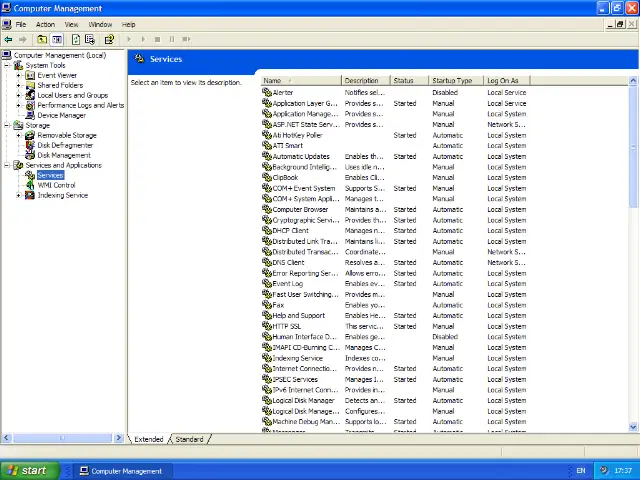Sort services by Description column
This screenshot has height=480, width=640.
pyautogui.click(x=366, y=80)
